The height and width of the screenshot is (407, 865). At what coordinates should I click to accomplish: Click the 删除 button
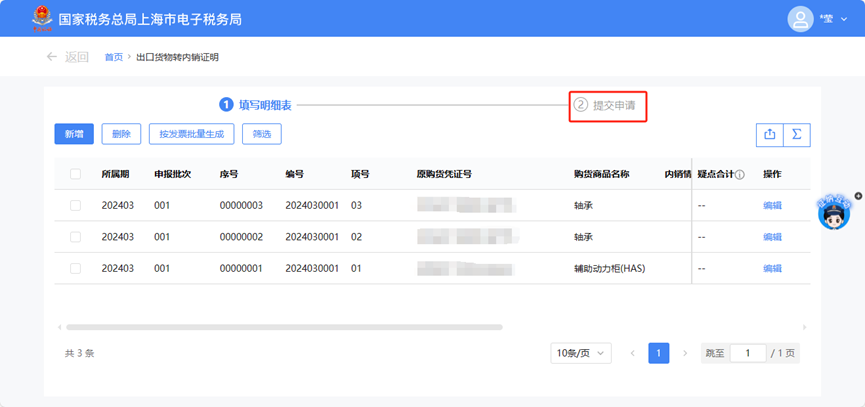click(x=121, y=134)
